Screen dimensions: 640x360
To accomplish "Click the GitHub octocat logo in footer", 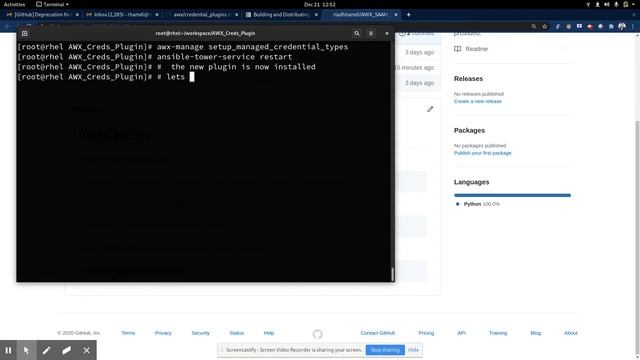I will coord(318,334).
